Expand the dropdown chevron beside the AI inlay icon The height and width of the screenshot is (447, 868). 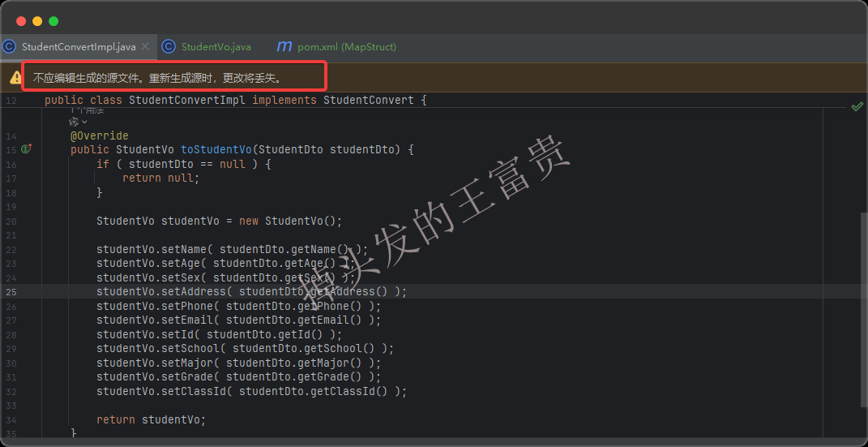pos(84,122)
